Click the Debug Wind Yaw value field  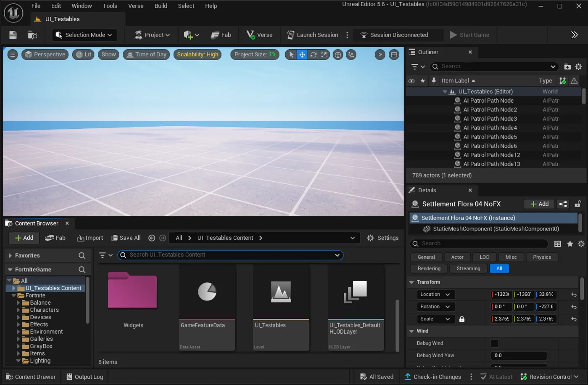tap(519, 356)
